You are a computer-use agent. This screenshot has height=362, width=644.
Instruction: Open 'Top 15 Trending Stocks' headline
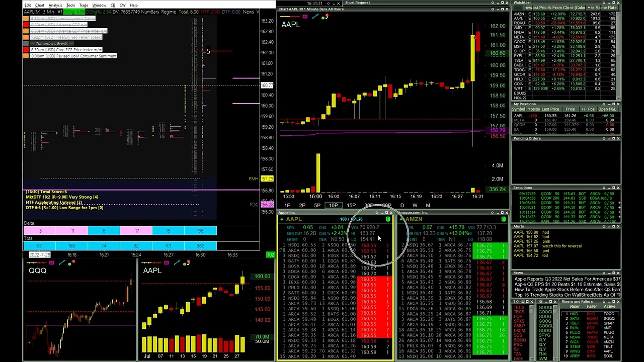click(x=567, y=295)
